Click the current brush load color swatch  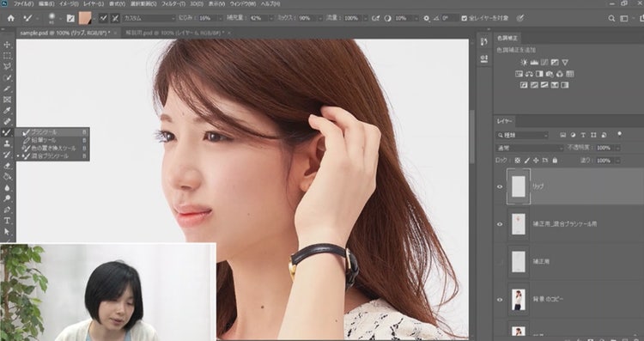(x=85, y=18)
